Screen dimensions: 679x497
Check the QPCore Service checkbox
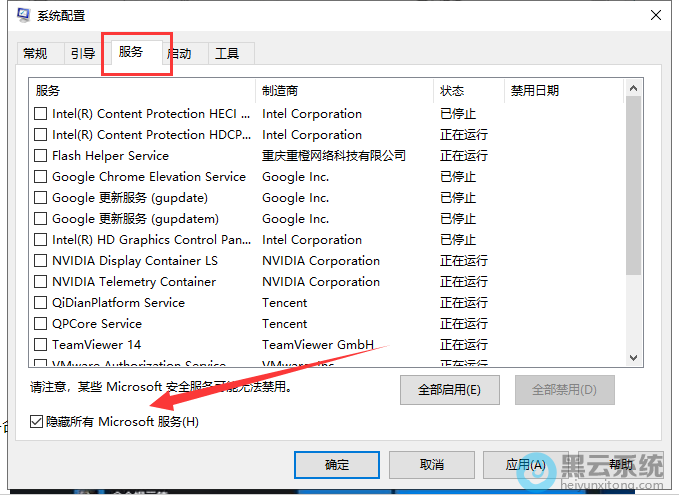click(41, 324)
